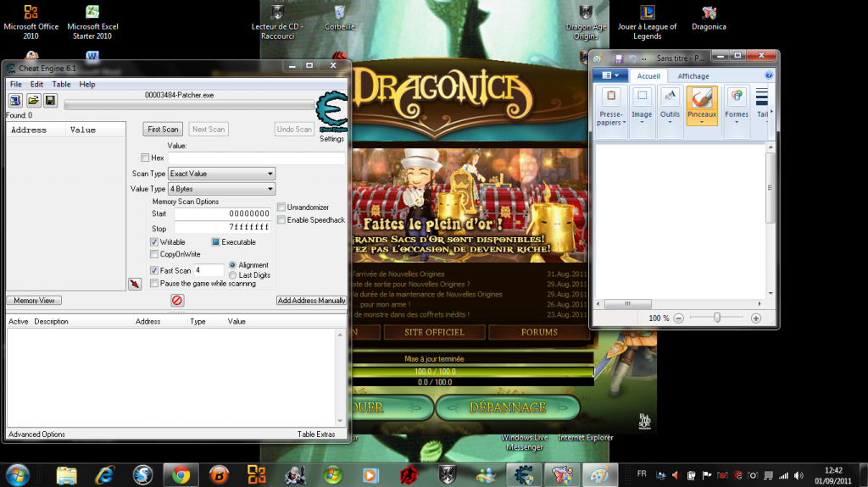Screen dimensions: 868x487
Task: Open the Corbeille recycle bin icon
Action: pos(340,18)
